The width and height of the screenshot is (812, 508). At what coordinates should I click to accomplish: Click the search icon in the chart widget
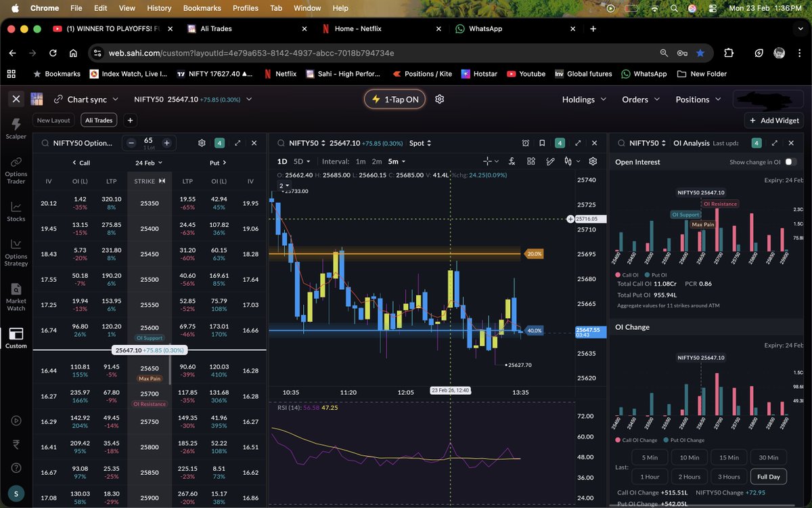[280, 143]
